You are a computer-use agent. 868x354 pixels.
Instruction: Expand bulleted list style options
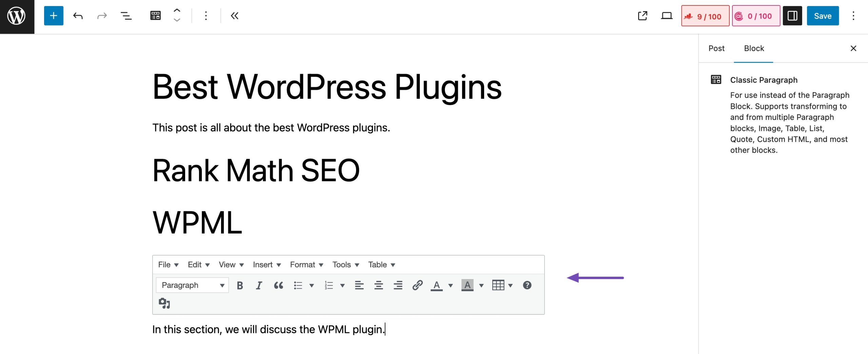(312, 286)
